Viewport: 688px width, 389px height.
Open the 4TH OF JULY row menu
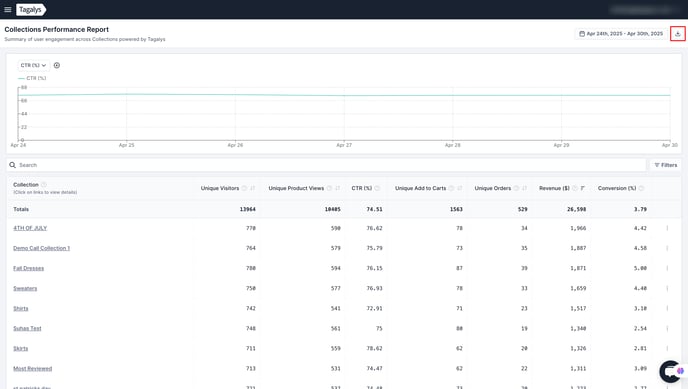(667, 228)
